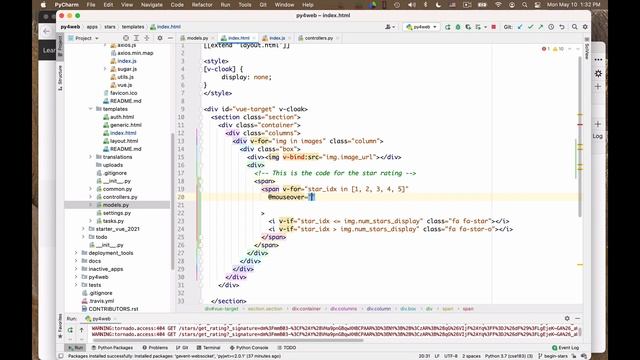This screenshot has width=640, height=360.
Task: Stop the running process red square
Action: click(x=493, y=27)
